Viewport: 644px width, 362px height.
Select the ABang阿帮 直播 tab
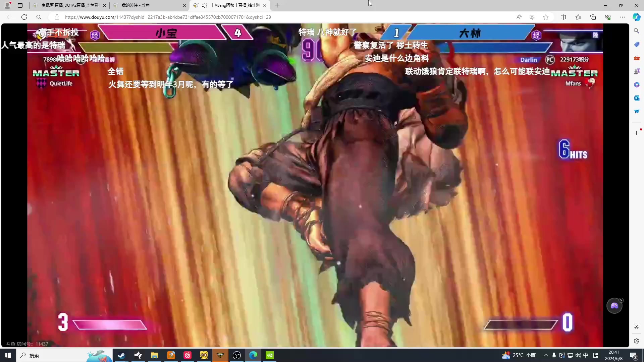point(230,5)
